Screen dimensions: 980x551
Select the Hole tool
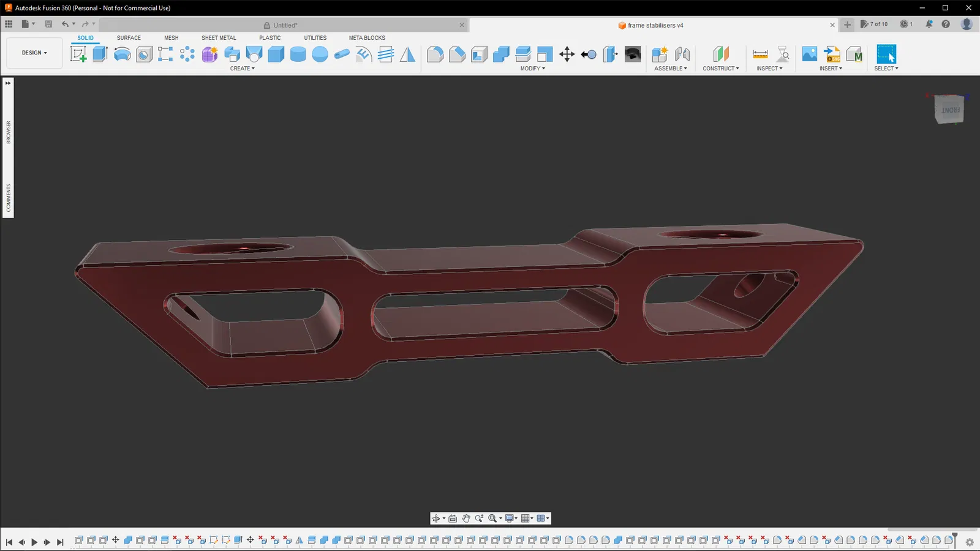(144, 54)
